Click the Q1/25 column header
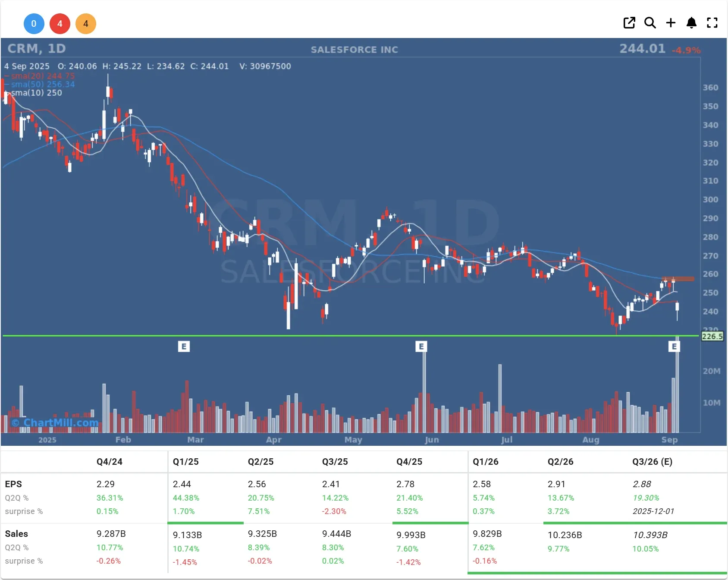The height and width of the screenshot is (580, 728). coord(186,462)
